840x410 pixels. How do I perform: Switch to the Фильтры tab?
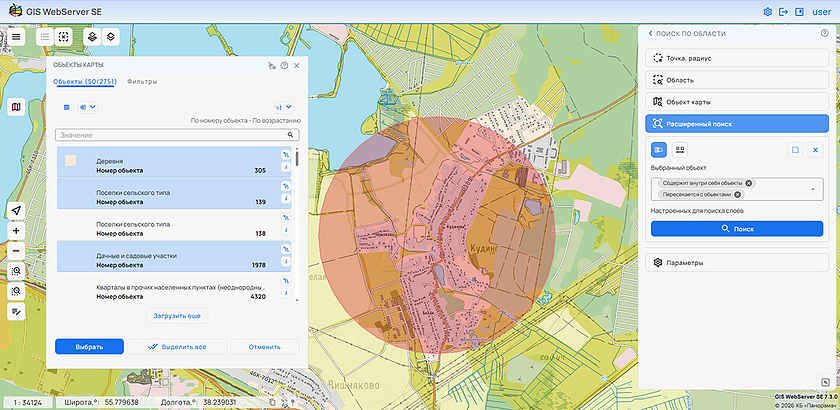142,81
